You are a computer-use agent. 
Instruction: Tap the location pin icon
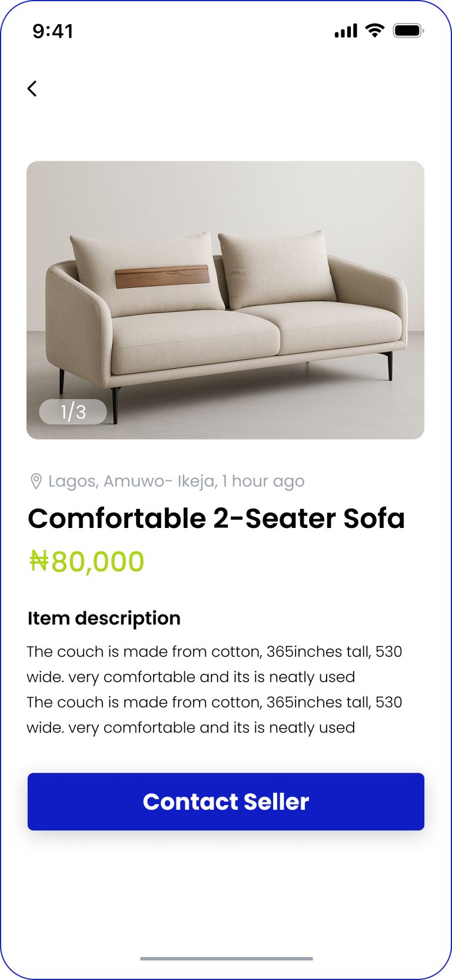[36, 481]
